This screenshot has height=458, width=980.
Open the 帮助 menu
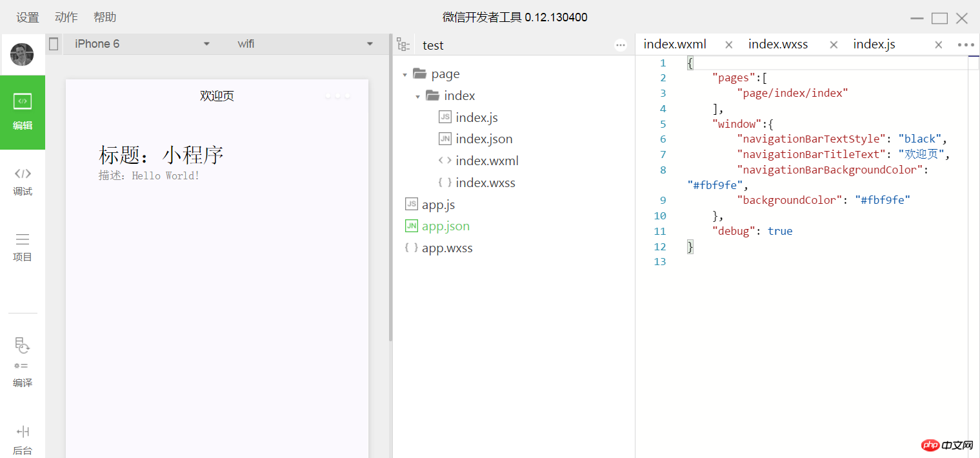105,17
